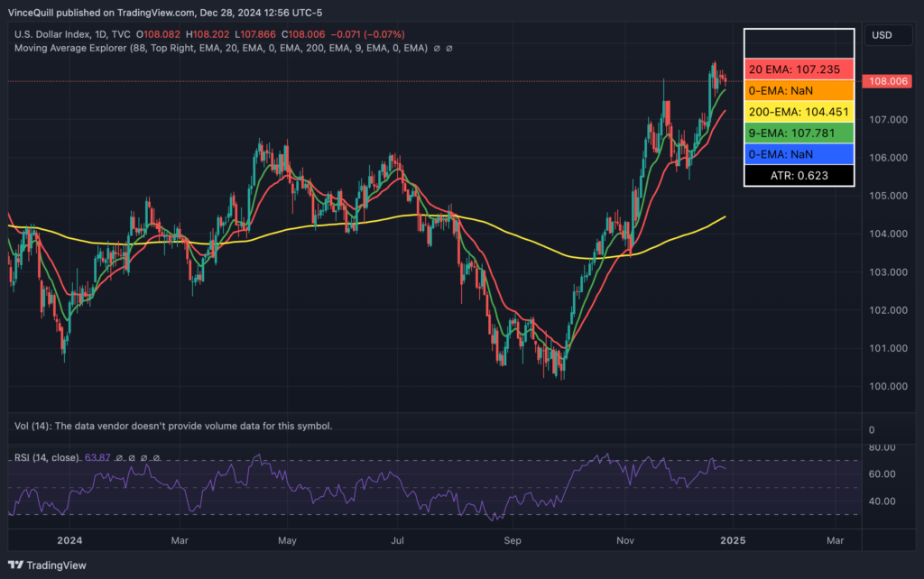Image resolution: width=924 pixels, height=579 pixels.
Task: Click the RSI value 63.87
Action: click(x=97, y=458)
